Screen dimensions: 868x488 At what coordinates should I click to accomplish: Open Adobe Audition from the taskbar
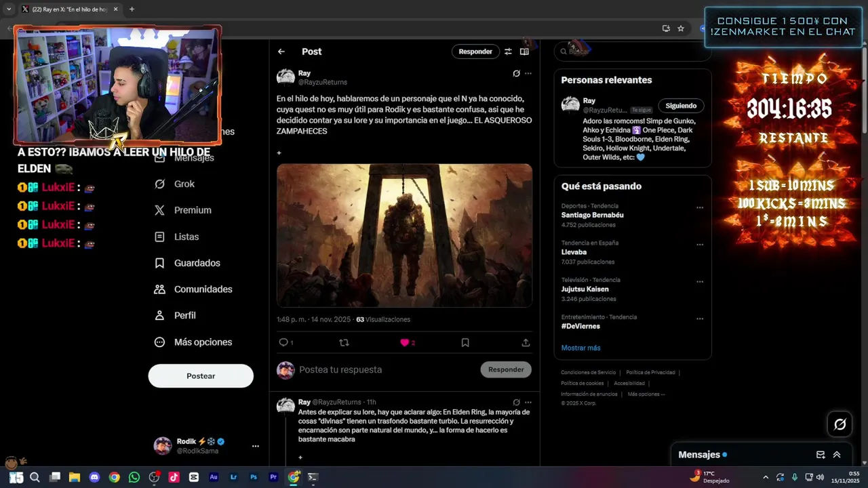[214, 477]
